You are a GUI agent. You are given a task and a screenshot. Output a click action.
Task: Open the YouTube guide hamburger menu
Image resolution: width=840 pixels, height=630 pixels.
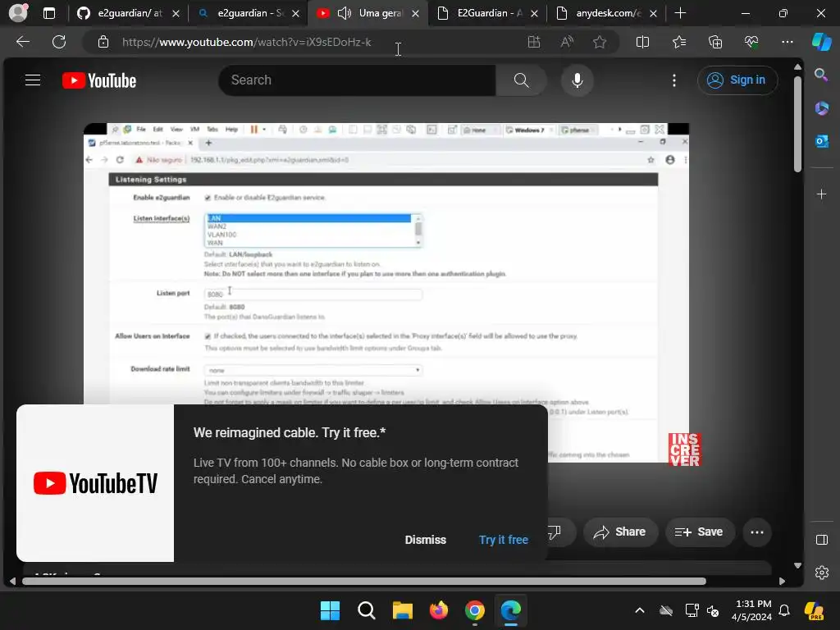click(x=33, y=80)
